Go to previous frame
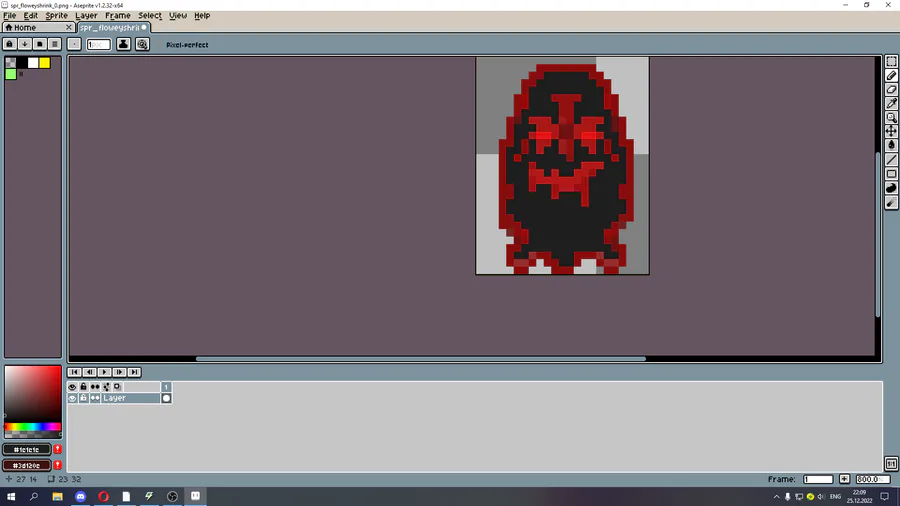900x506 pixels. coord(90,372)
